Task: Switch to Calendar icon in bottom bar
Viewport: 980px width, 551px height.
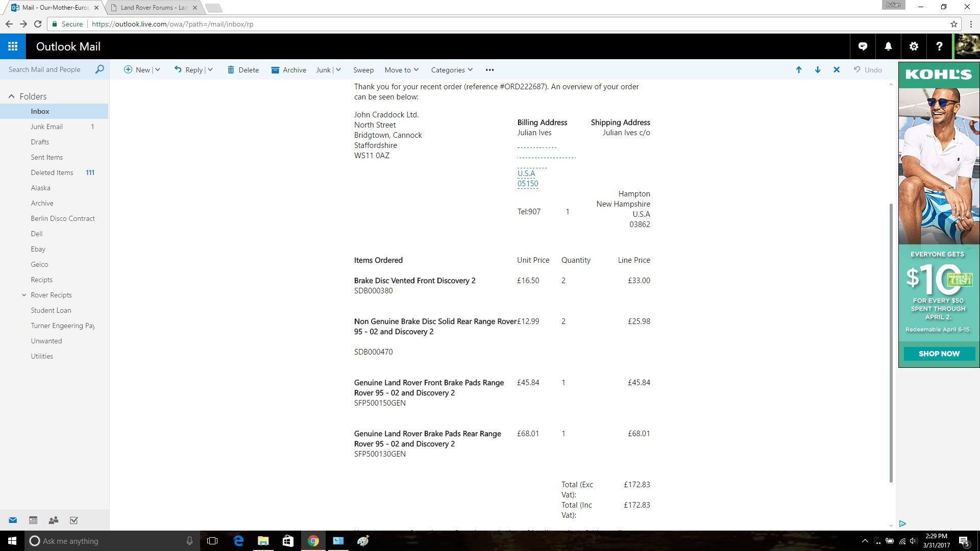Action: click(33, 520)
